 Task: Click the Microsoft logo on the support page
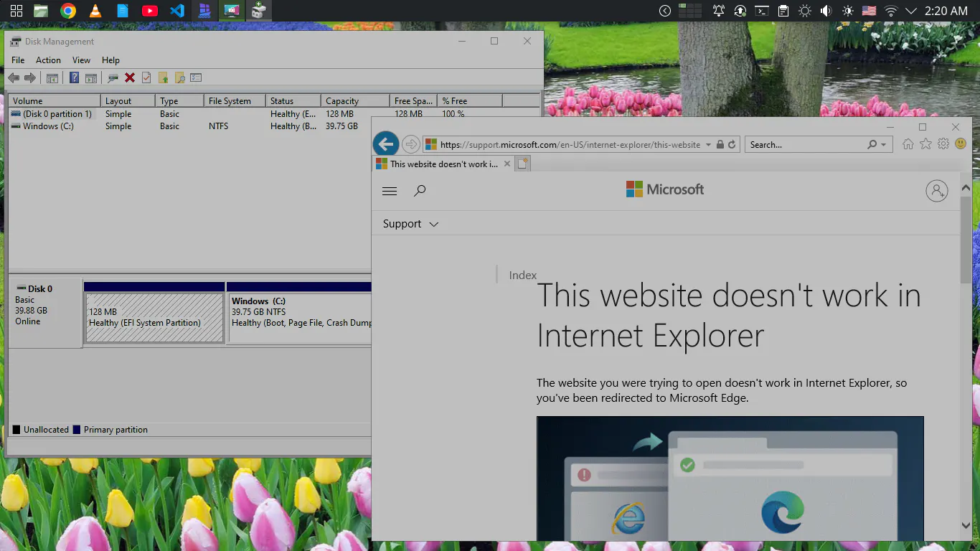click(665, 189)
